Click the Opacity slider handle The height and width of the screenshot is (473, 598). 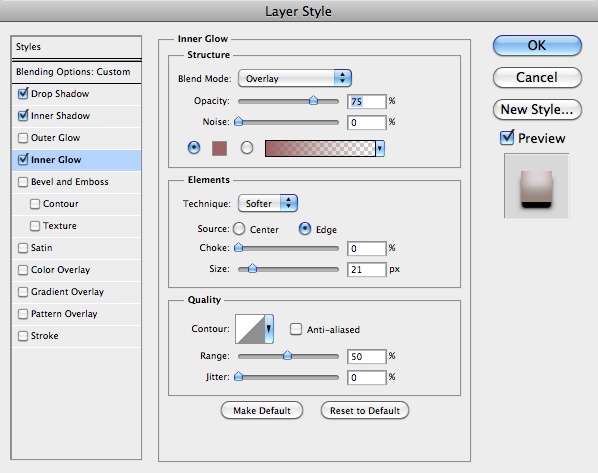coord(313,100)
